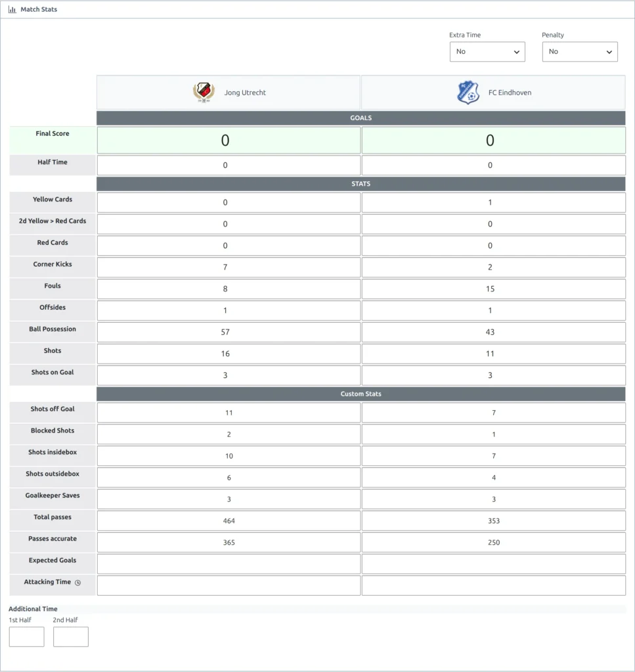635x672 pixels.
Task: Edit FC Eindhoven Shots off Goal value 7
Action: (x=494, y=413)
